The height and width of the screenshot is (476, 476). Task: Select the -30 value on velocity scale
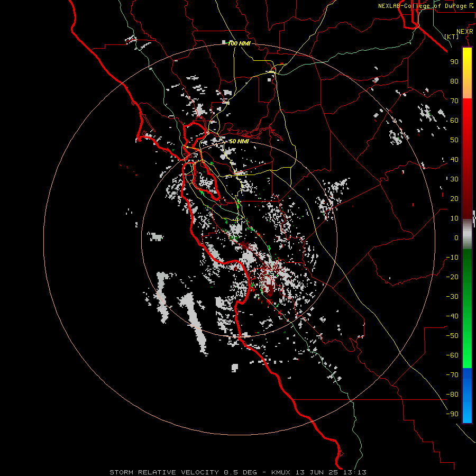452,297
